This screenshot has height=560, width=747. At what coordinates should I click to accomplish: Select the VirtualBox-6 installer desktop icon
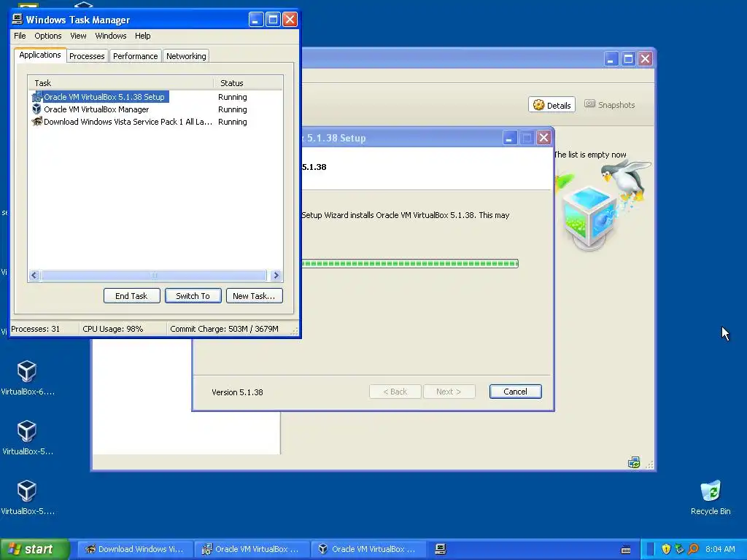[x=27, y=378]
